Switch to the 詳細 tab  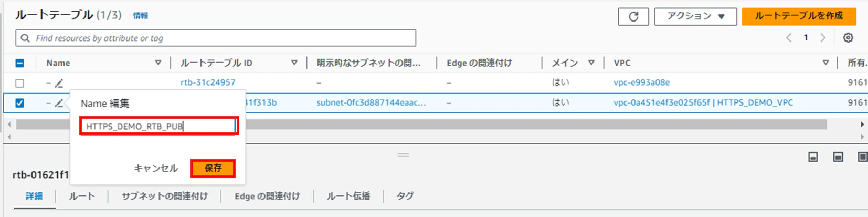pyautogui.click(x=34, y=196)
